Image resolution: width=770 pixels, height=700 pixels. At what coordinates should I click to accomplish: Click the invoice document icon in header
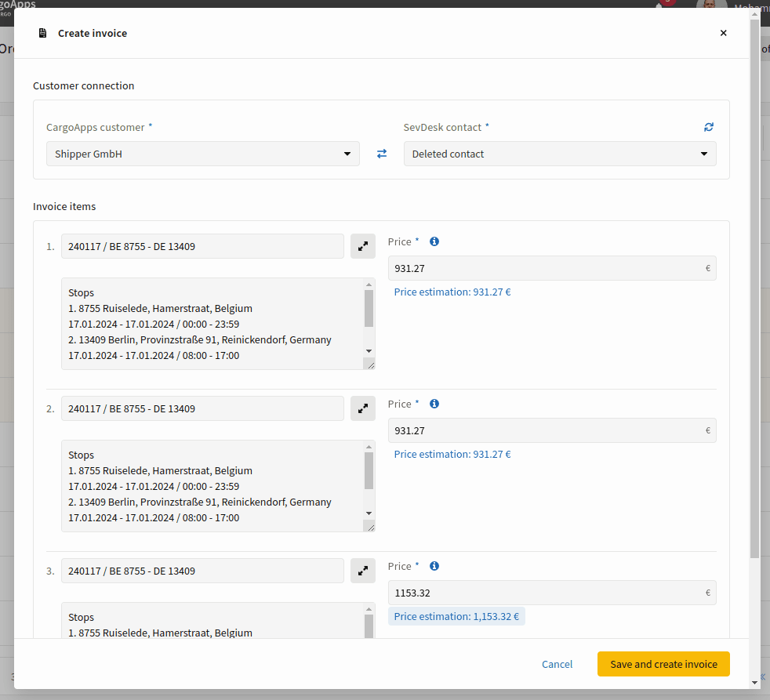42,33
